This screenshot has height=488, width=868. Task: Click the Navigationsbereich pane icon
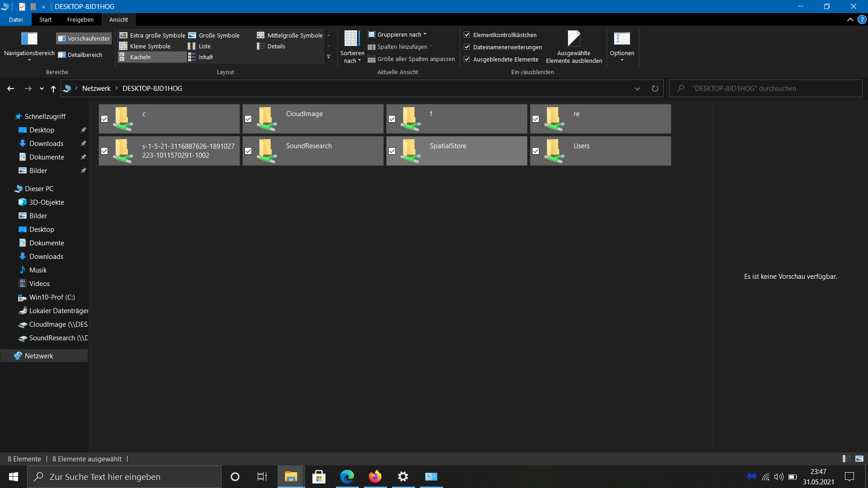coord(29,39)
